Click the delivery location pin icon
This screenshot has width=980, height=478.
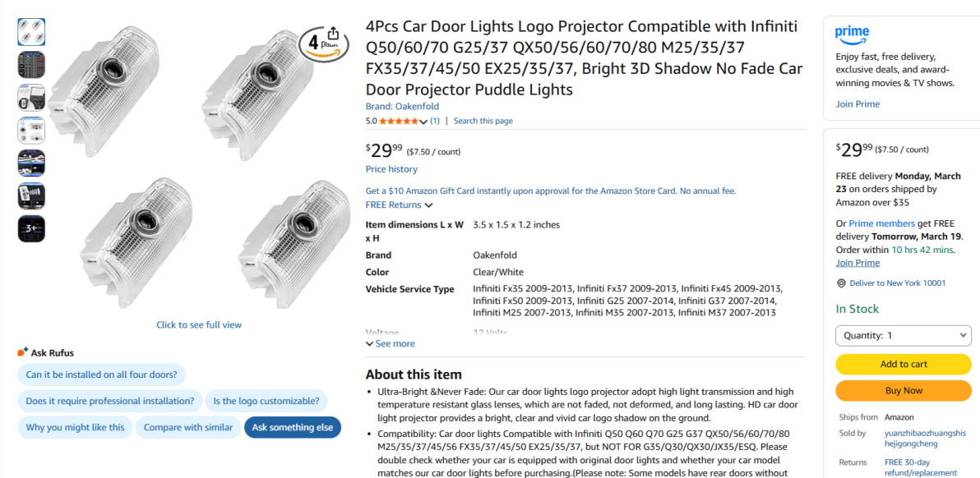841,283
